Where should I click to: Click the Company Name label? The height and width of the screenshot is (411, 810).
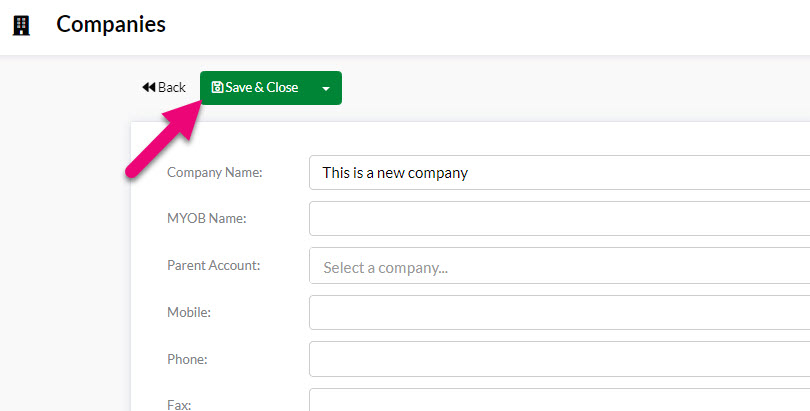click(215, 172)
